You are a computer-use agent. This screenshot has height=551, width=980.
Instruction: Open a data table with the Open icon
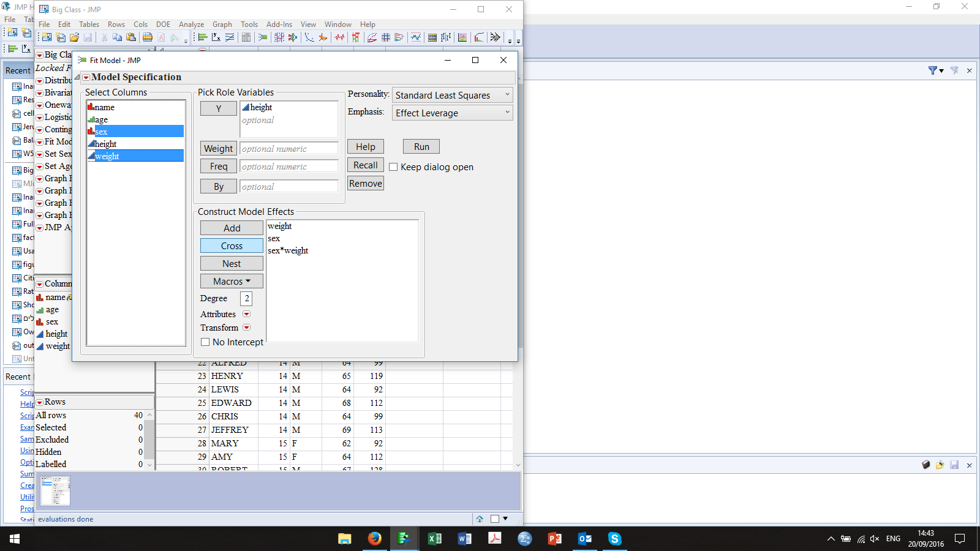pos(75,37)
